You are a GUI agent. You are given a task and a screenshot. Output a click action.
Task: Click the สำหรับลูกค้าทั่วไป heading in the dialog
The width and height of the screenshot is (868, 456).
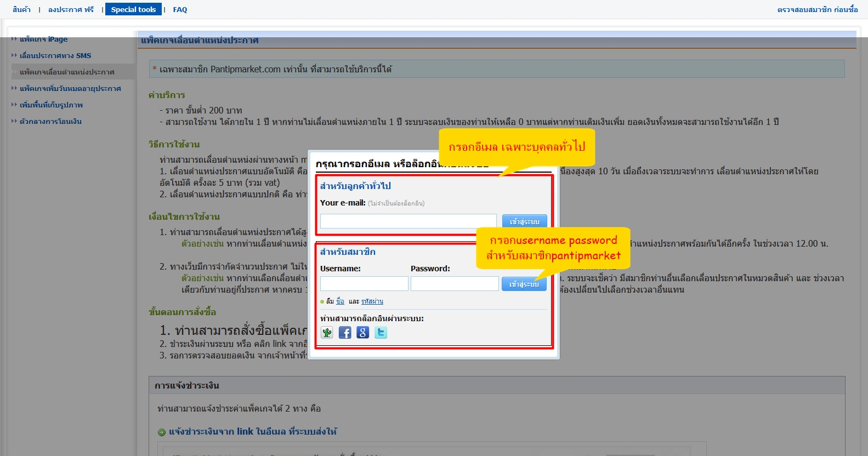click(x=355, y=186)
